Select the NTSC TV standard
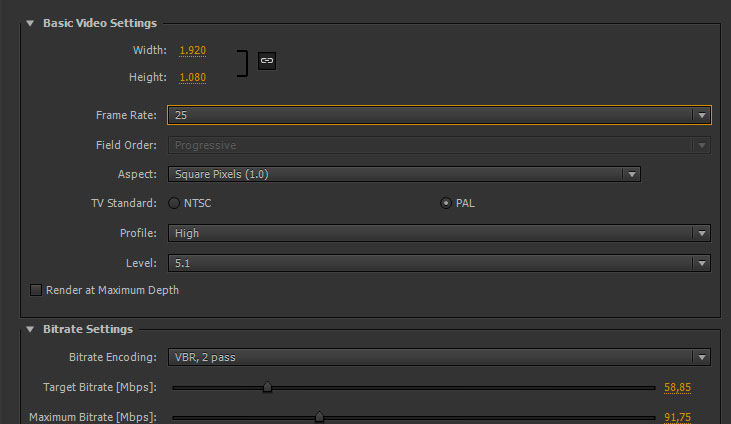Screen dimensions: 731x424 pyautogui.click(x=174, y=203)
